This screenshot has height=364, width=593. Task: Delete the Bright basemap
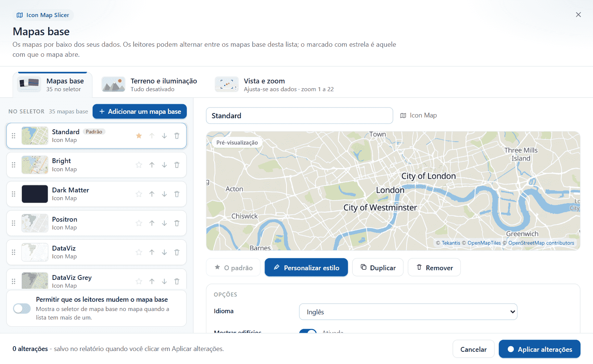(177, 165)
